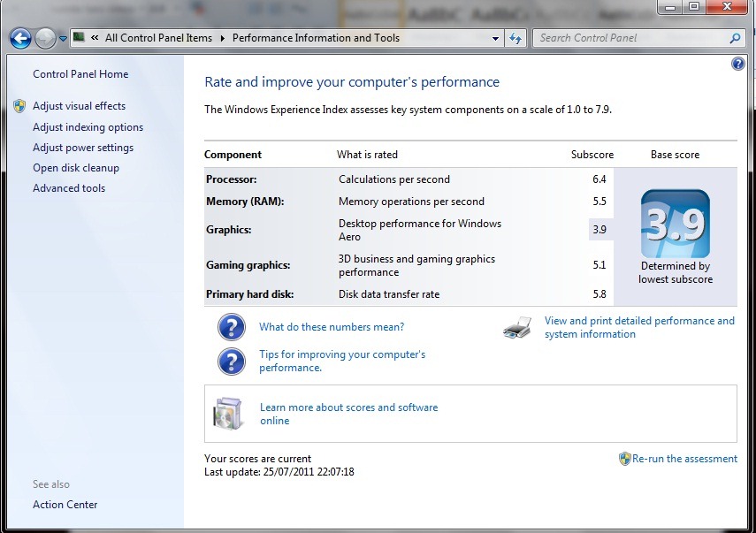Click shield icon beside Adjust visual effects

point(20,106)
